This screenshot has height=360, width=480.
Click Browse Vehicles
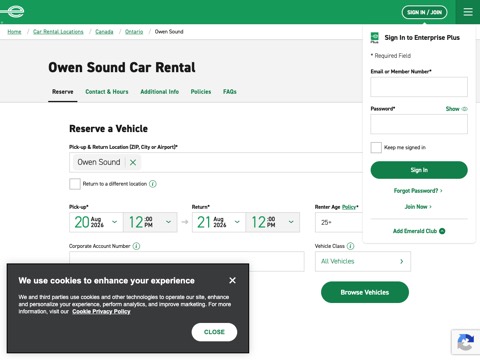click(365, 292)
